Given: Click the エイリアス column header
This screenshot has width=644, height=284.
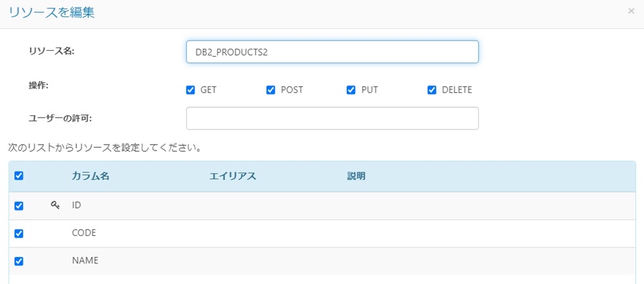Looking at the screenshot, I should pyautogui.click(x=232, y=176).
